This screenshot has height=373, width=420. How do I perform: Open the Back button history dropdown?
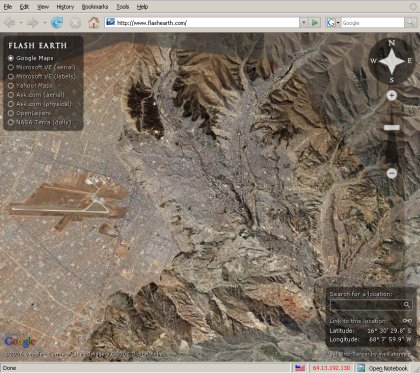pos(21,23)
